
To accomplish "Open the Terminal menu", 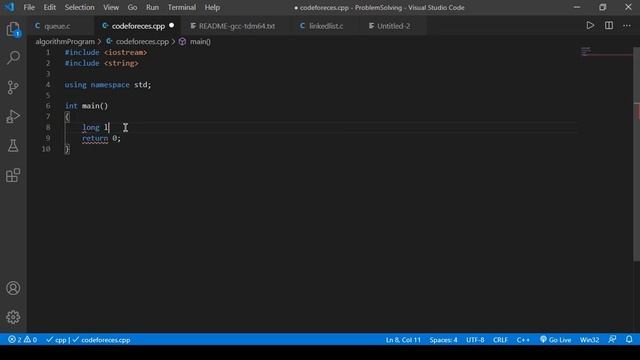I will tap(182, 7).
